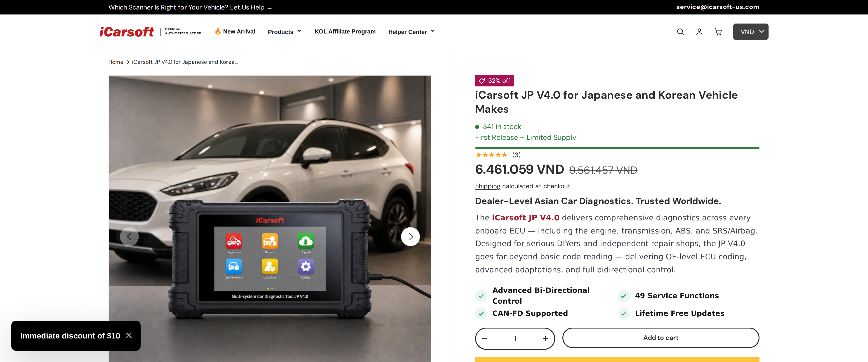Screen dimensions: 868x362
Task: Click '49 Service Functions' feature
Action: pos(677,295)
